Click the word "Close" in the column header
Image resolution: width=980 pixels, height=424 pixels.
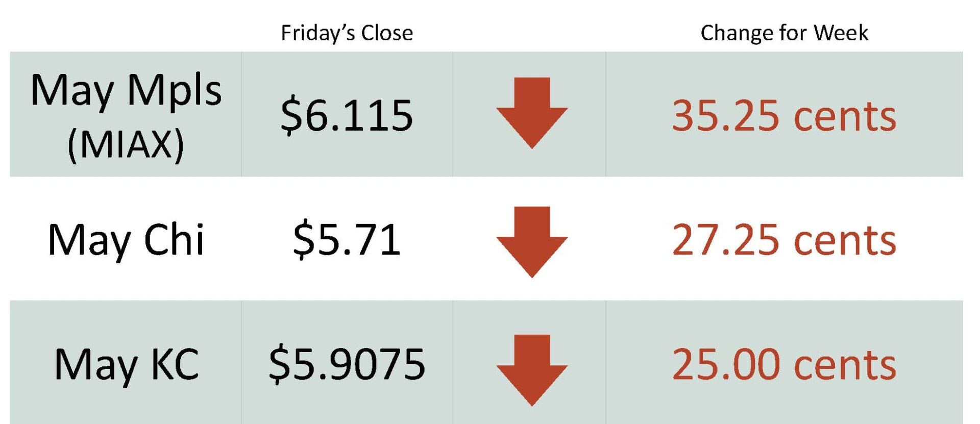[387, 33]
